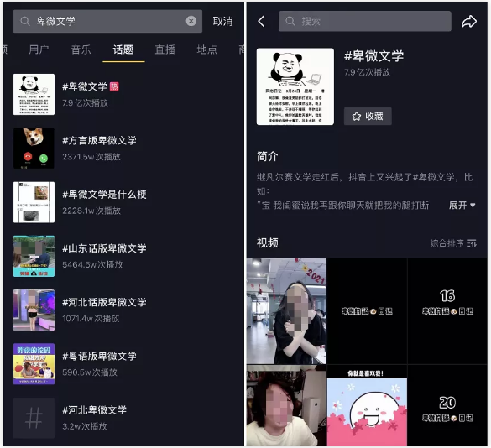Open the 你就是喜欢我! cartoon video
This screenshot has width=491, height=448.
[x=367, y=406]
